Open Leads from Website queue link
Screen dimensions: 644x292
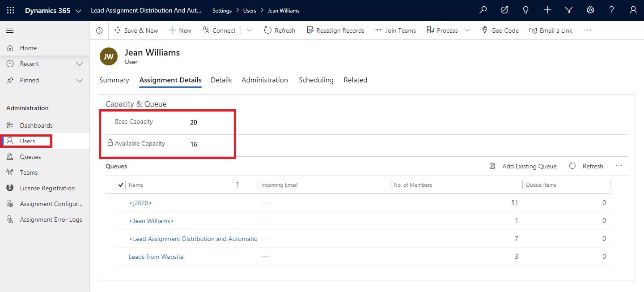tap(156, 257)
